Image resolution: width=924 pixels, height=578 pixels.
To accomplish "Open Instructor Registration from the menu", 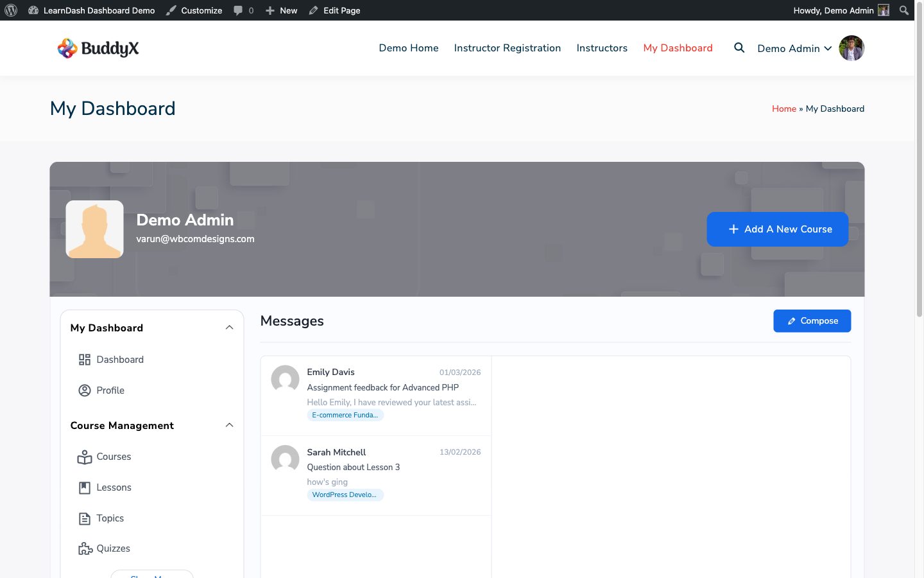I will tap(507, 48).
